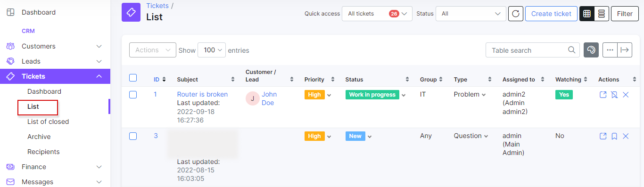This screenshot has width=644, height=187.
Task: Sort by Subject column arrows
Action: click(x=233, y=80)
